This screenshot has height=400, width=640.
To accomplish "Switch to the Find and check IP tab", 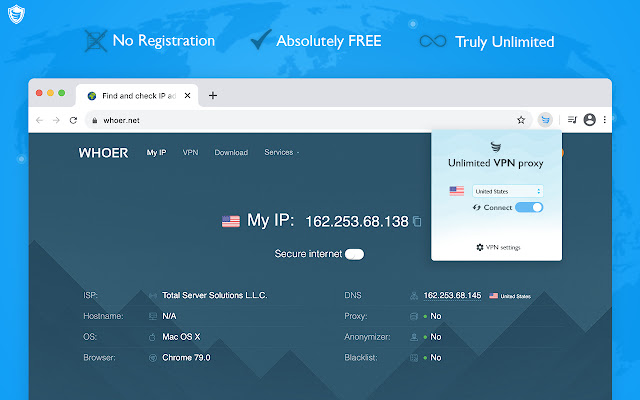I will pyautogui.click(x=137, y=96).
